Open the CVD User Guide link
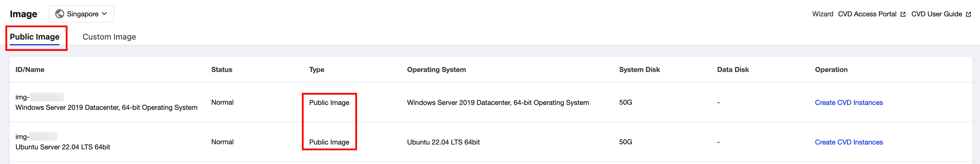The height and width of the screenshot is (164, 980). tap(936, 14)
